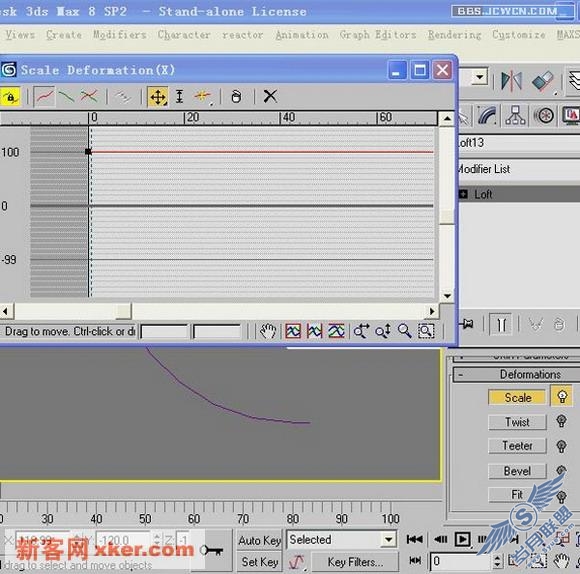
Task: Open the Hierarchy command panel tab
Action: tap(515, 116)
